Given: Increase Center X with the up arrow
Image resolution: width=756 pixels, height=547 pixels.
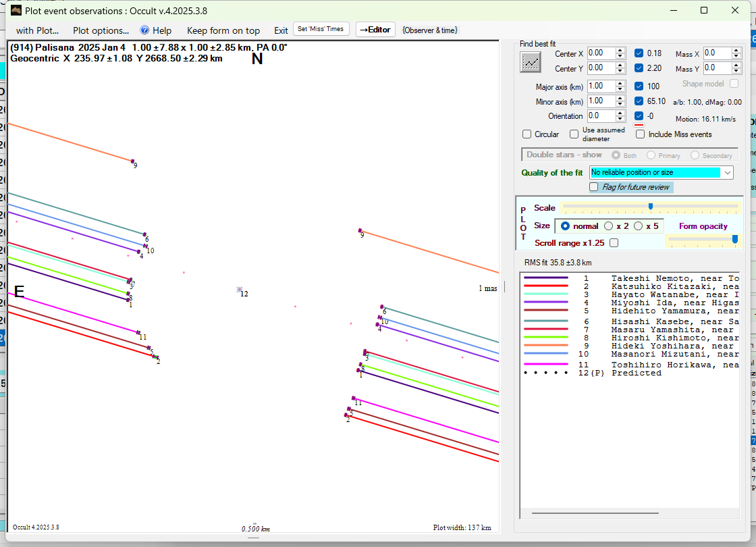Looking at the screenshot, I should click(x=620, y=50).
